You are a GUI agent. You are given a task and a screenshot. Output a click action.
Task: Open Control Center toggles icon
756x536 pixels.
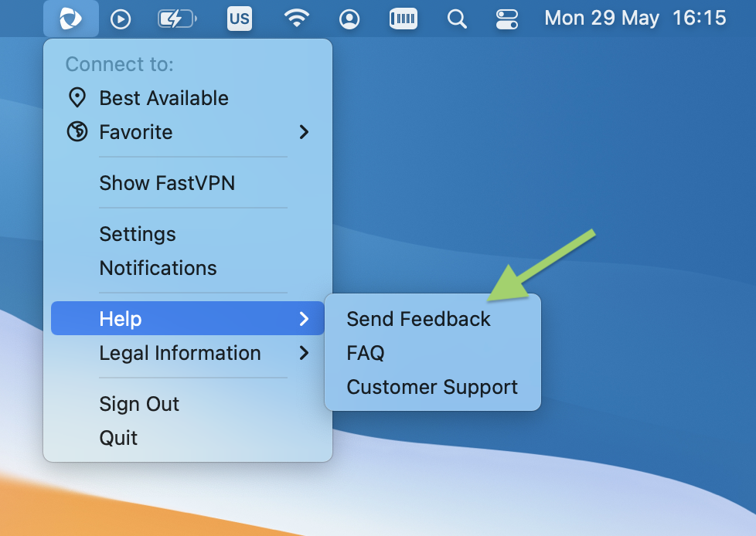coord(507,19)
